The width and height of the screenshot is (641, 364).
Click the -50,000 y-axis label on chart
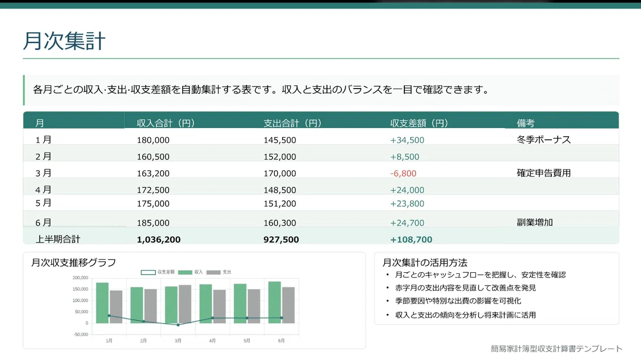80,335
